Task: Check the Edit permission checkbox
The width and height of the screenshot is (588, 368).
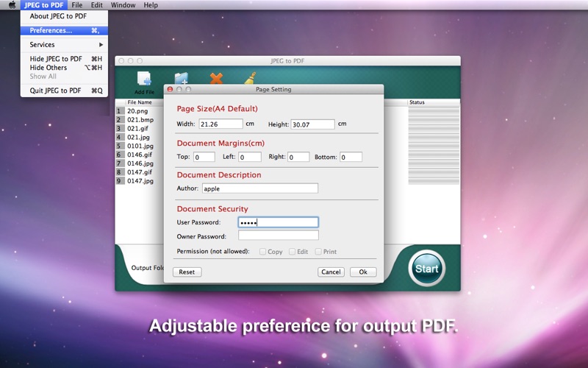Action: coord(292,252)
